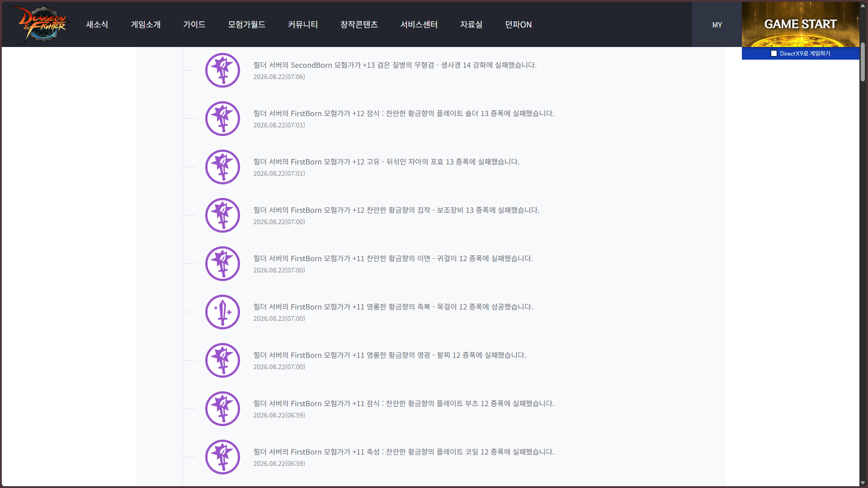Open the 새소식 menu

pyautogui.click(x=97, y=24)
